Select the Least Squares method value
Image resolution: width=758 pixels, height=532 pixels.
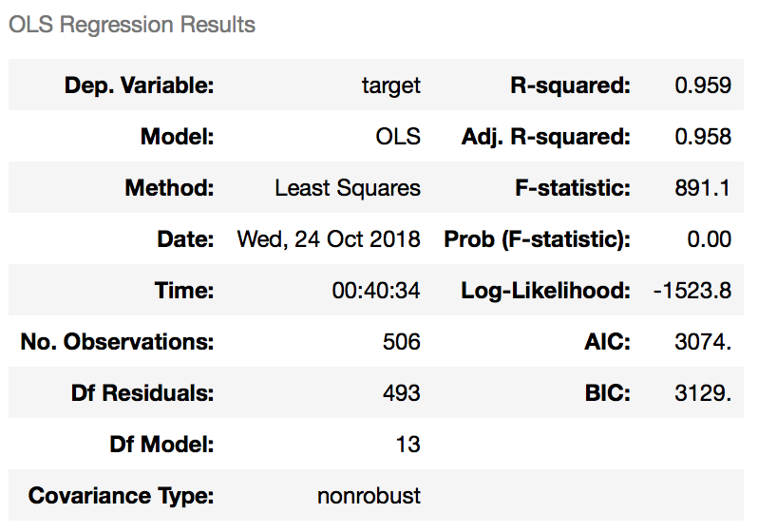pos(348,188)
